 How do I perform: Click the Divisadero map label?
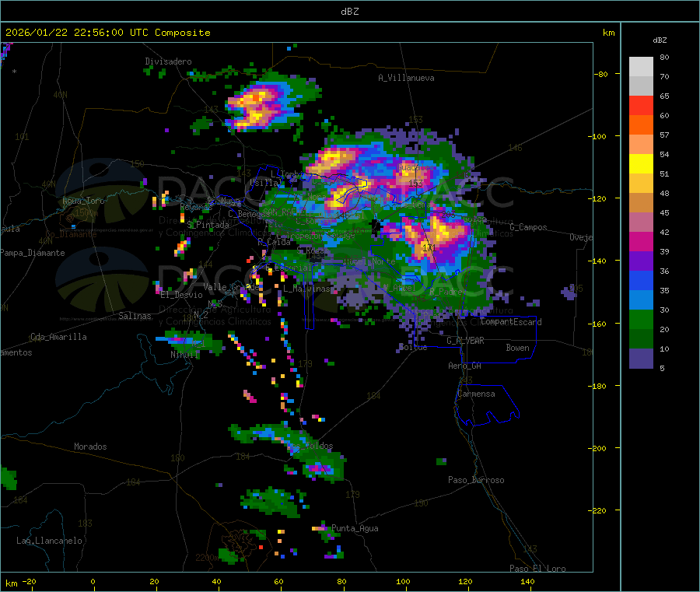pyautogui.click(x=168, y=61)
